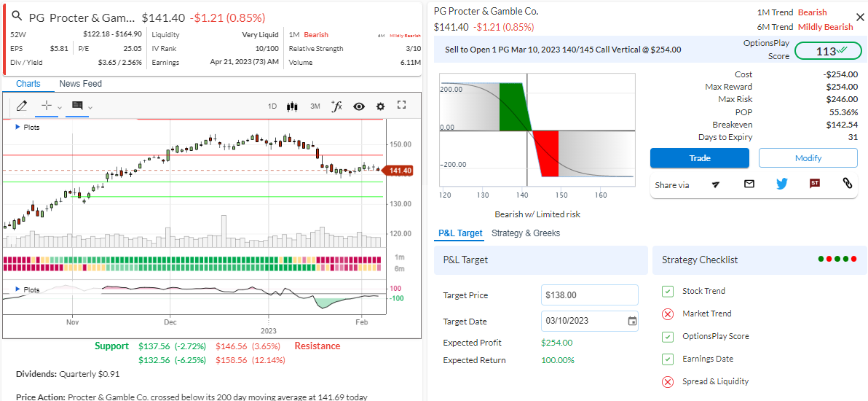Click the Stock Trend checklist checkmark
This screenshot has height=401, width=868.
point(668,291)
